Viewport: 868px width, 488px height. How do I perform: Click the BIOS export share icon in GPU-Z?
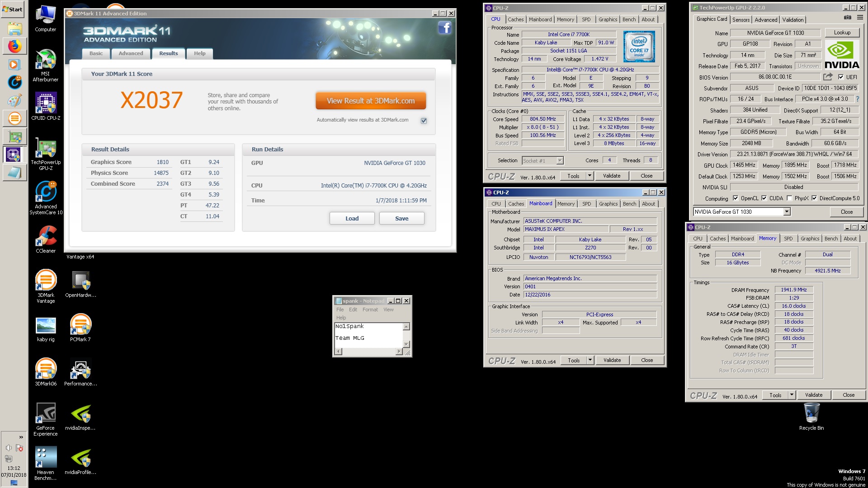(x=828, y=77)
